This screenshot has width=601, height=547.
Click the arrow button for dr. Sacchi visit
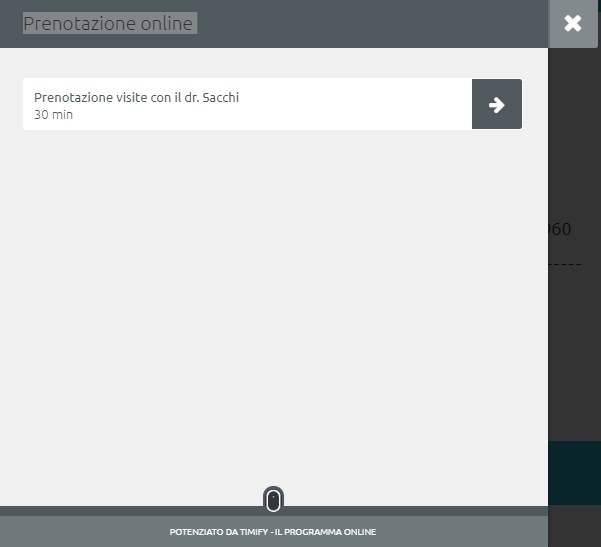pos(496,105)
